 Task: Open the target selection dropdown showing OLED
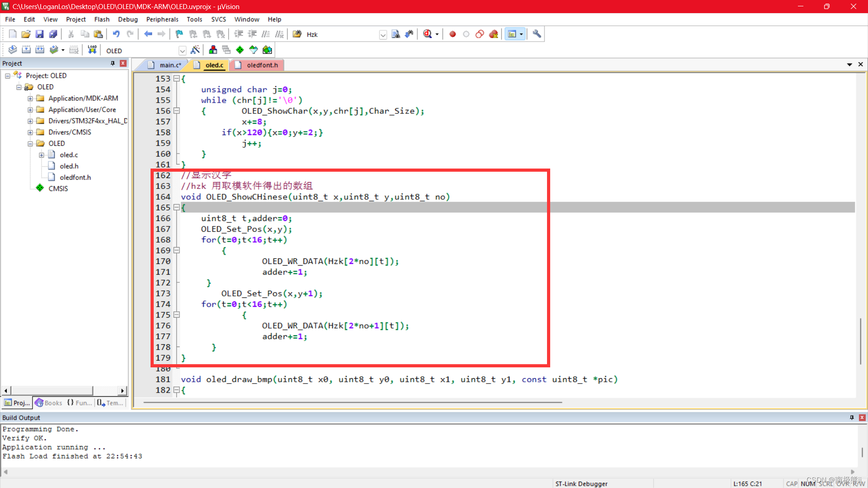point(183,50)
